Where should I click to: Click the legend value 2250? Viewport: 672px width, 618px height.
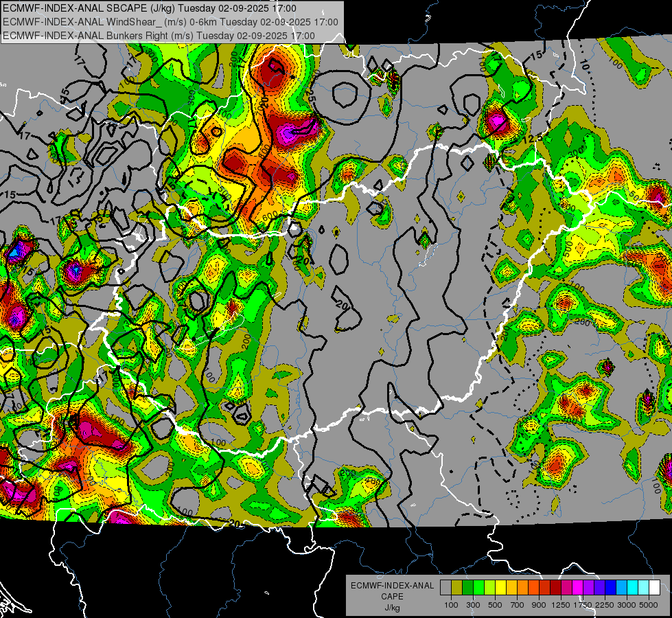click(x=605, y=605)
